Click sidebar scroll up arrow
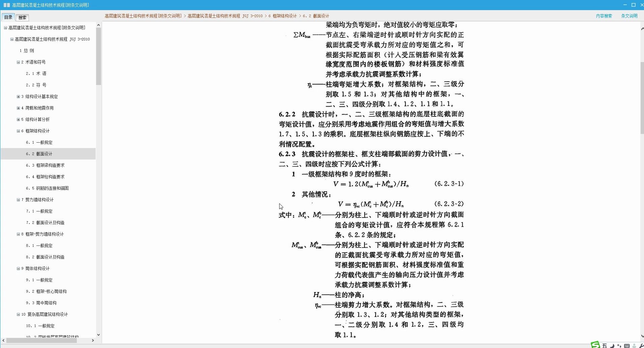Viewport: 644px width, 348px height. (x=98, y=25)
